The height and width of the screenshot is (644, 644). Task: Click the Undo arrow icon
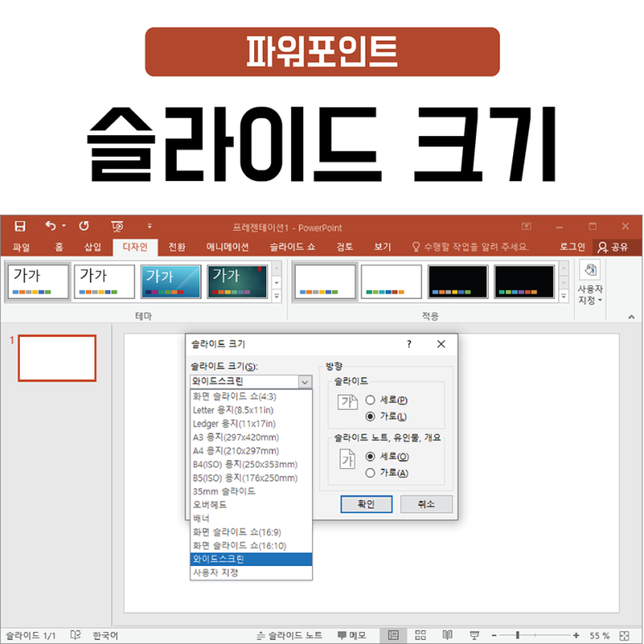tap(50, 225)
